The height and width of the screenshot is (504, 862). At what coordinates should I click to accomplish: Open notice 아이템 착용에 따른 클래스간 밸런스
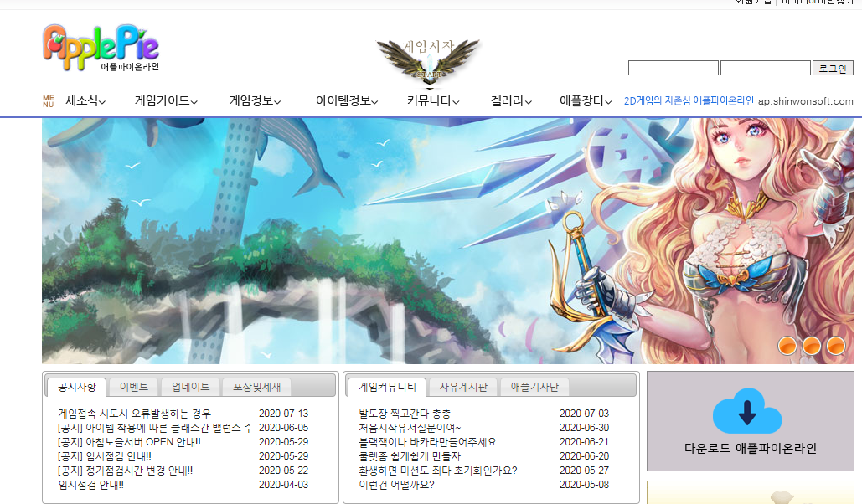point(154,428)
